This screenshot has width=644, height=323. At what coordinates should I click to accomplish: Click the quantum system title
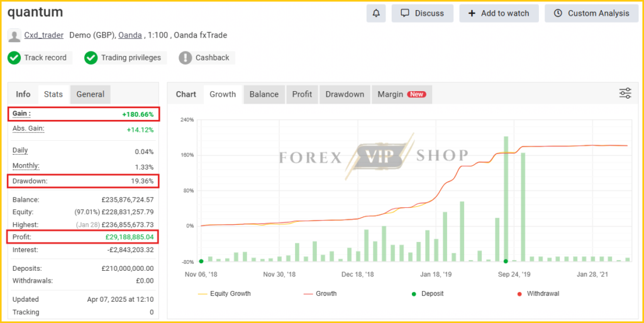(35, 13)
